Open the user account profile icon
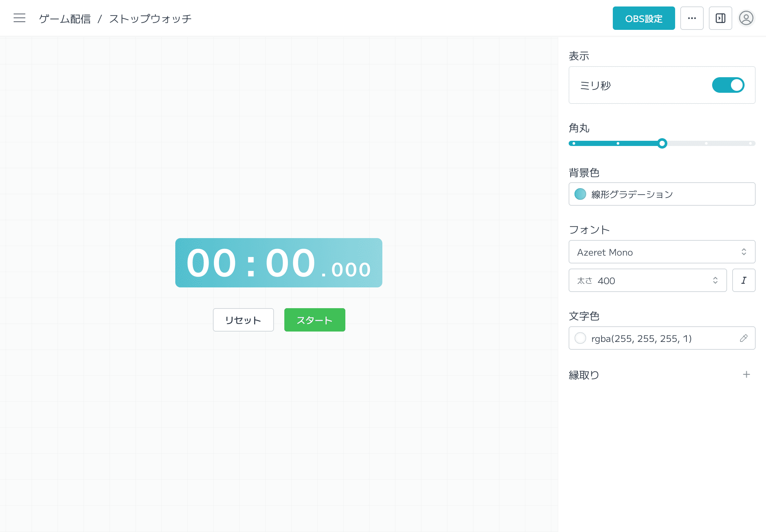 tap(746, 18)
